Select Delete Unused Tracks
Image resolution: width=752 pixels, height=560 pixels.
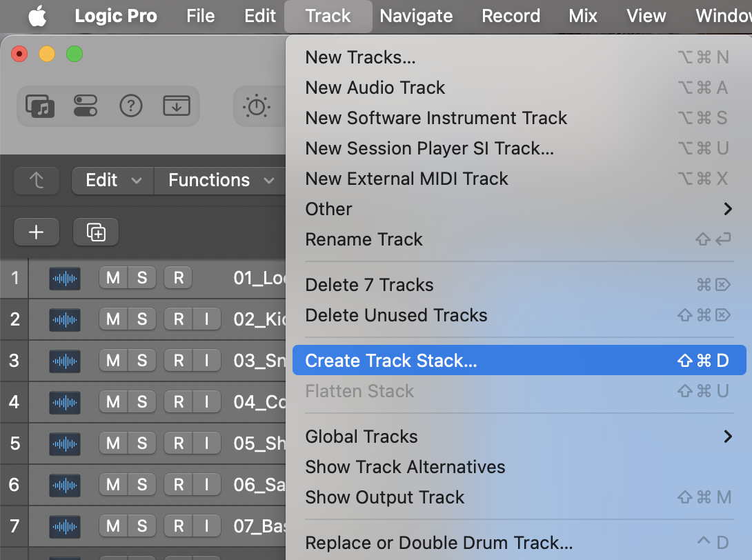coord(396,315)
